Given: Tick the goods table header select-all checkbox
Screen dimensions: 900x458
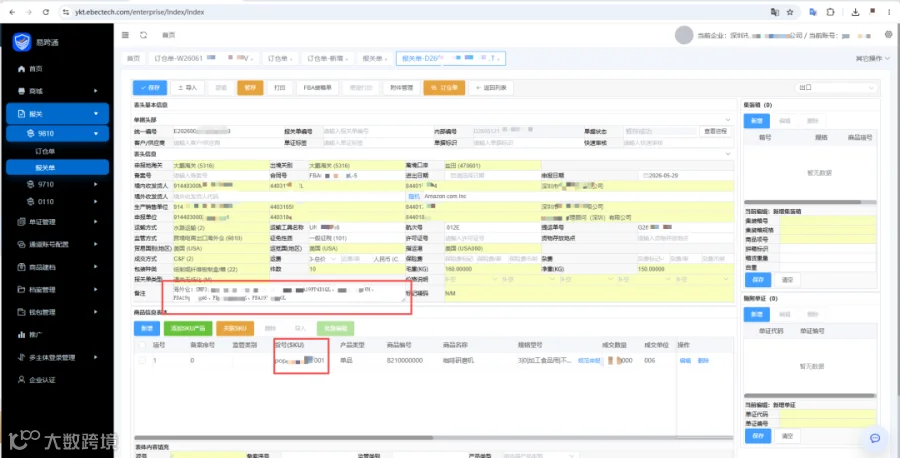Looking at the screenshot, I should (142, 346).
